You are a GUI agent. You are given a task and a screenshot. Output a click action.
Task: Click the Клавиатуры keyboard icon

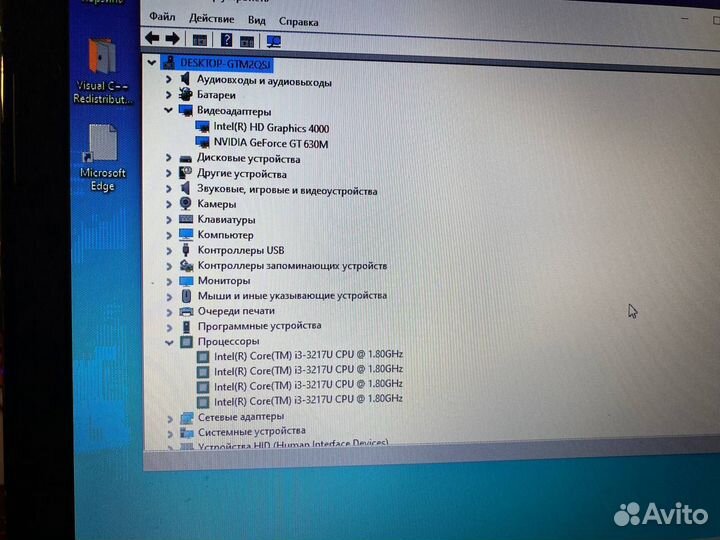click(186, 219)
